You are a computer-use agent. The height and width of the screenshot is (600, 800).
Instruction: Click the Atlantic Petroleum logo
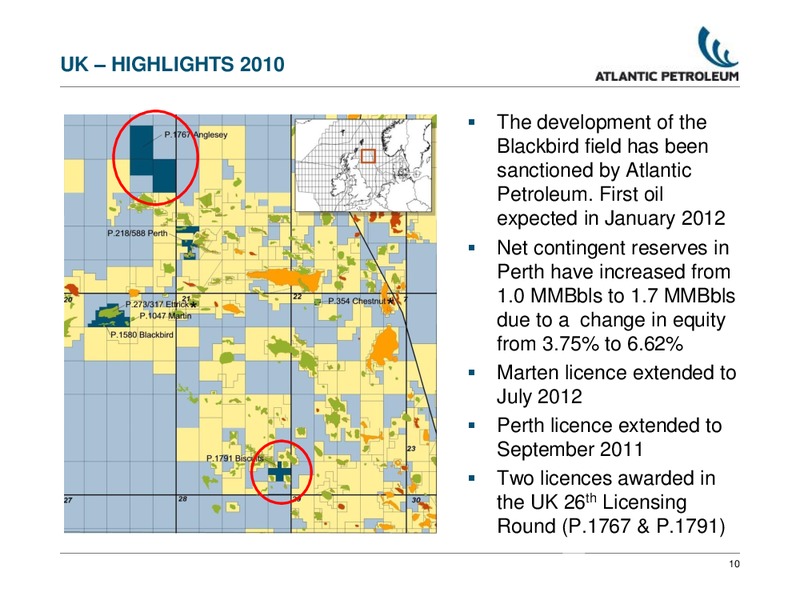click(667, 54)
